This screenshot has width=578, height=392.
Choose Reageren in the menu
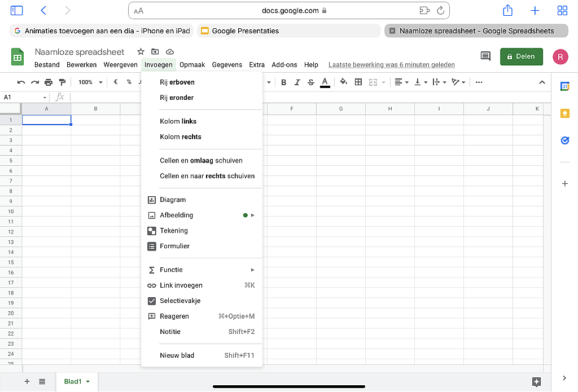click(x=202, y=316)
